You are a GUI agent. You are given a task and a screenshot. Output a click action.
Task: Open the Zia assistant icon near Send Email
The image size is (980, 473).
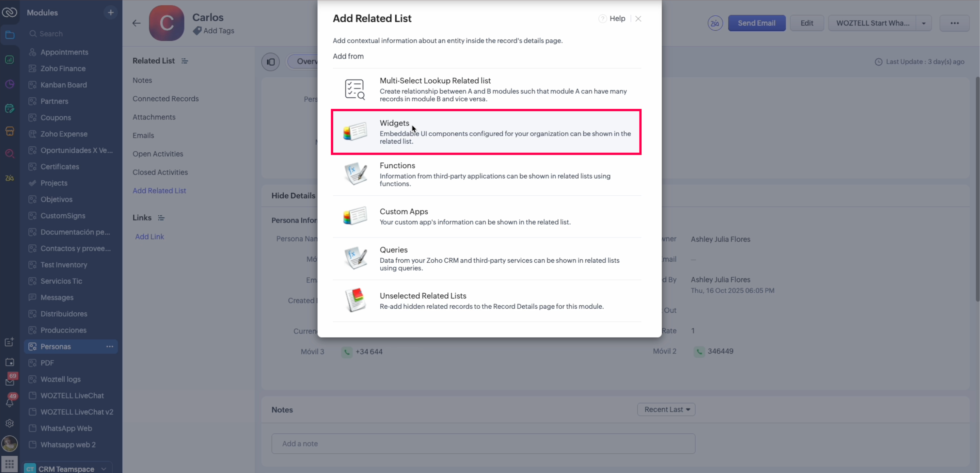click(715, 23)
